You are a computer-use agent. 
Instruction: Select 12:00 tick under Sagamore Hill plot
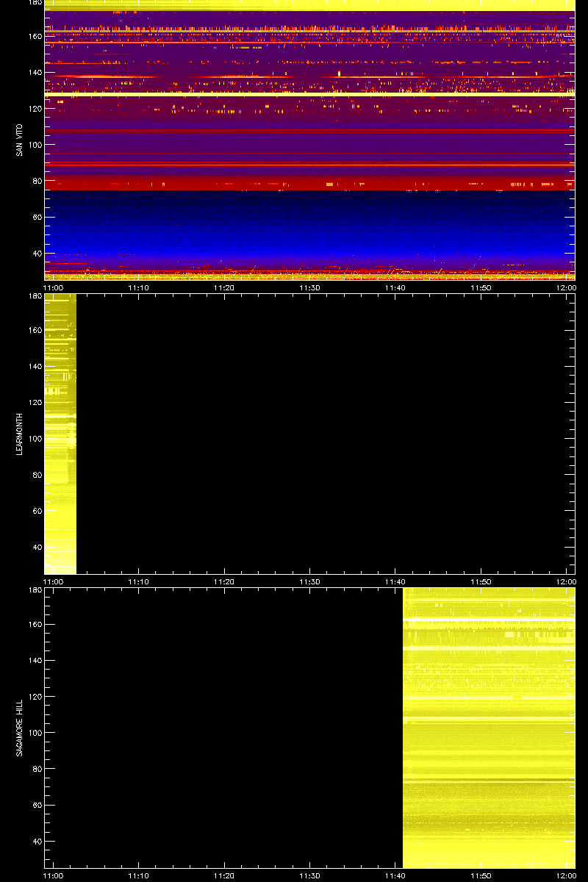tap(567, 875)
